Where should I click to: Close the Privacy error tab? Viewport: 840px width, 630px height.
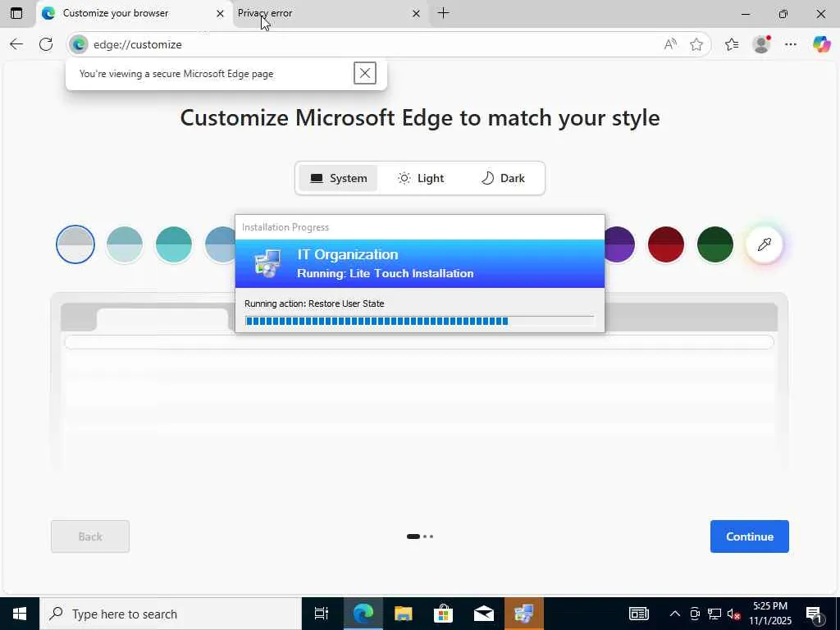416,13
